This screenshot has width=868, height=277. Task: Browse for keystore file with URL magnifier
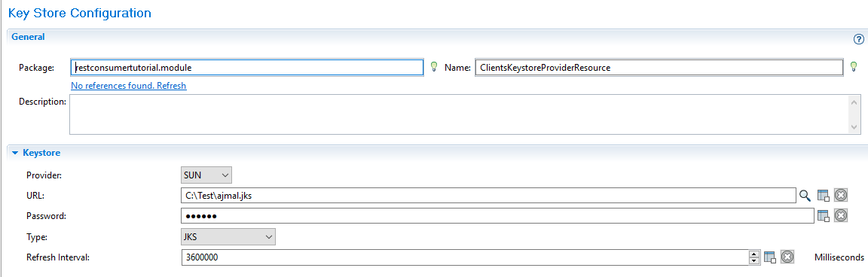click(805, 195)
